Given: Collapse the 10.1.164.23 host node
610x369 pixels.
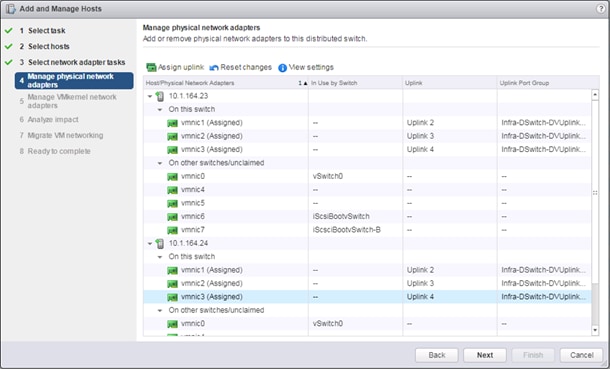Looking at the screenshot, I should point(150,96).
